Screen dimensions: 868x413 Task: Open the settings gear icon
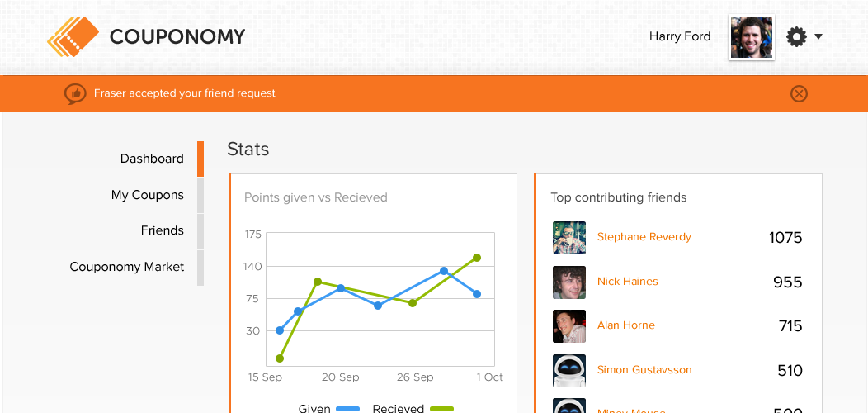pyautogui.click(x=796, y=36)
